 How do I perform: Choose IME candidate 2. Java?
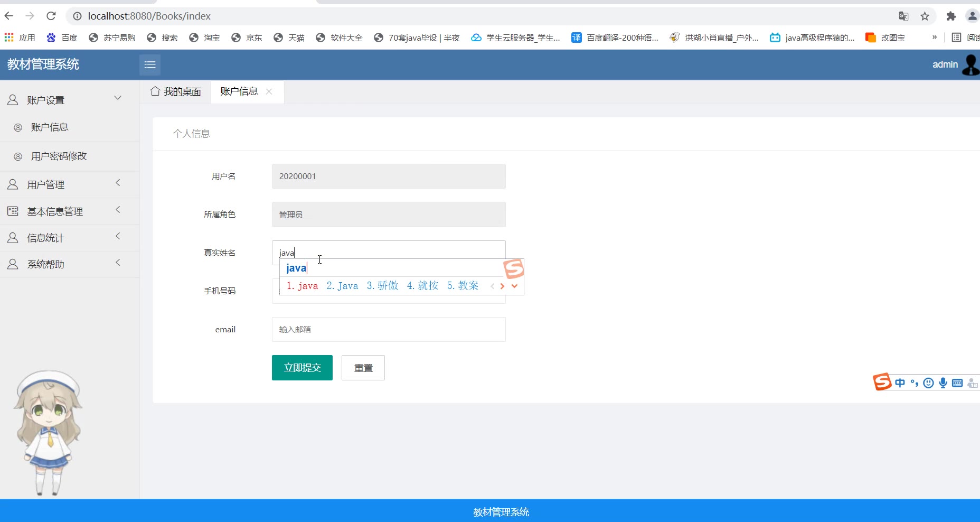click(x=342, y=286)
